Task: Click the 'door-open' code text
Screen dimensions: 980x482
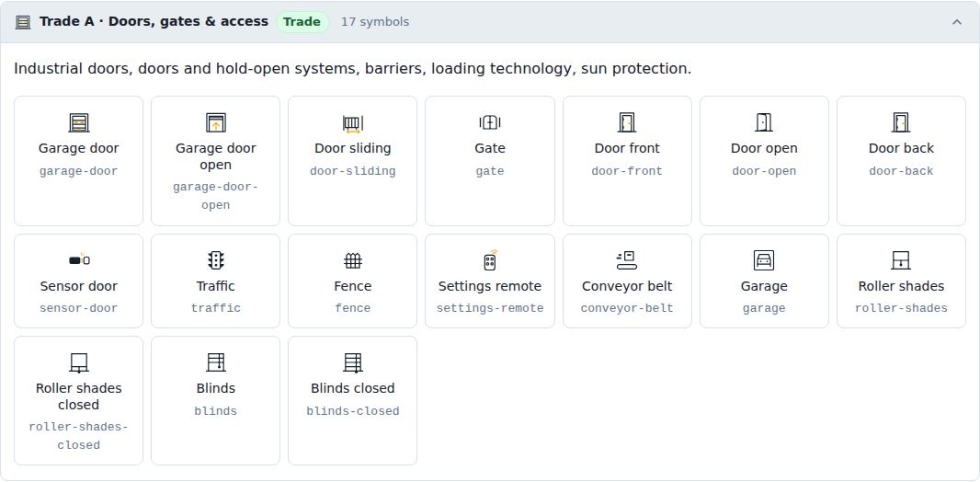Action: pos(764,171)
